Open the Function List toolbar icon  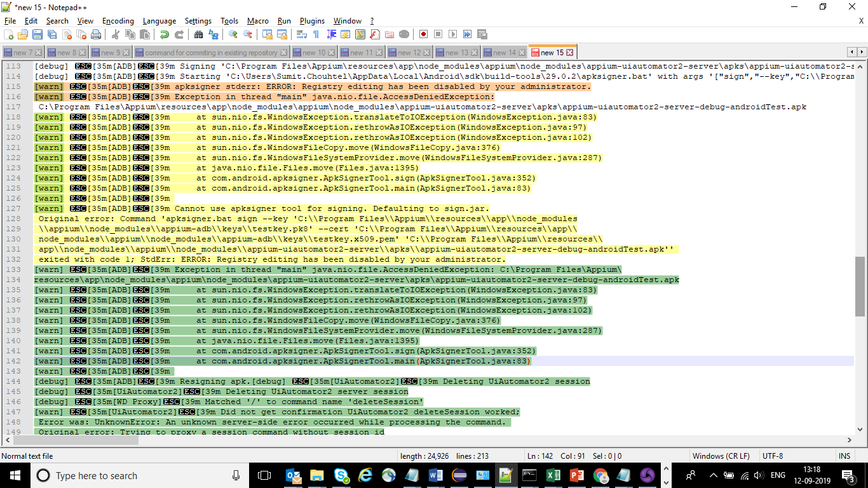[x=375, y=34]
